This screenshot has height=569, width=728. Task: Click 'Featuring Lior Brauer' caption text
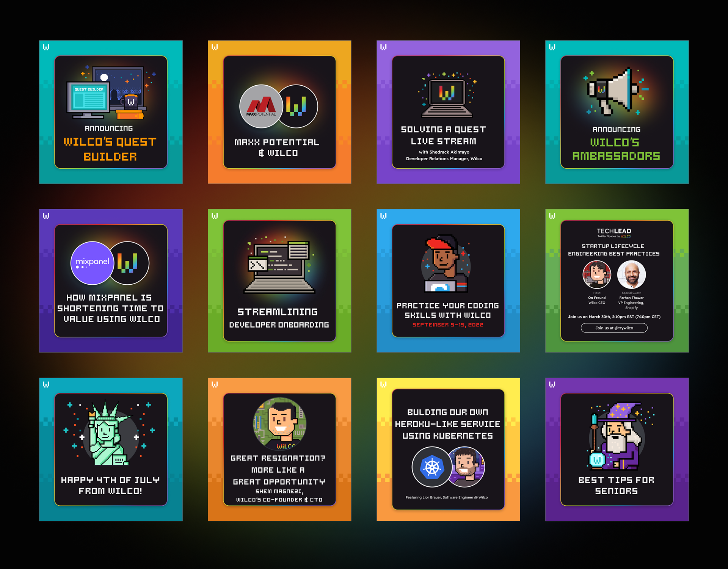(x=447, y=497)
